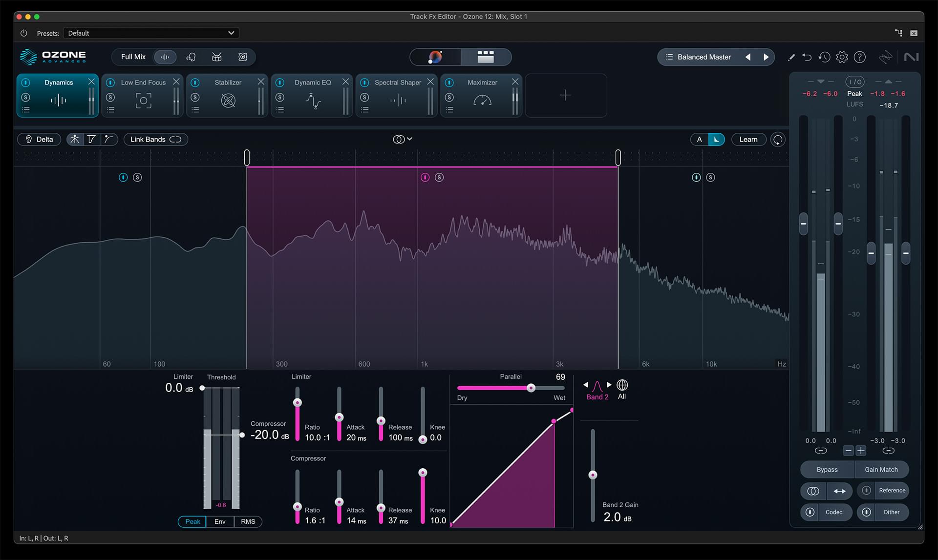The height and width of the screenshot is (560, 938).
Task: Click the Parallel Dry/Wet slider handle
Action: pos(531,388)
